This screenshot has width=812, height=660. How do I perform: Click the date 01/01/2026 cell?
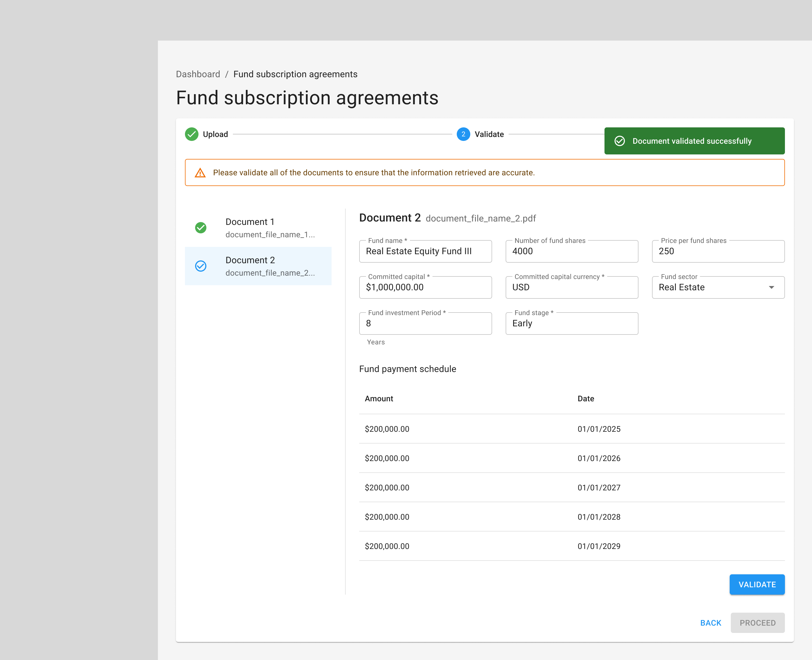(x=599, y=458)
